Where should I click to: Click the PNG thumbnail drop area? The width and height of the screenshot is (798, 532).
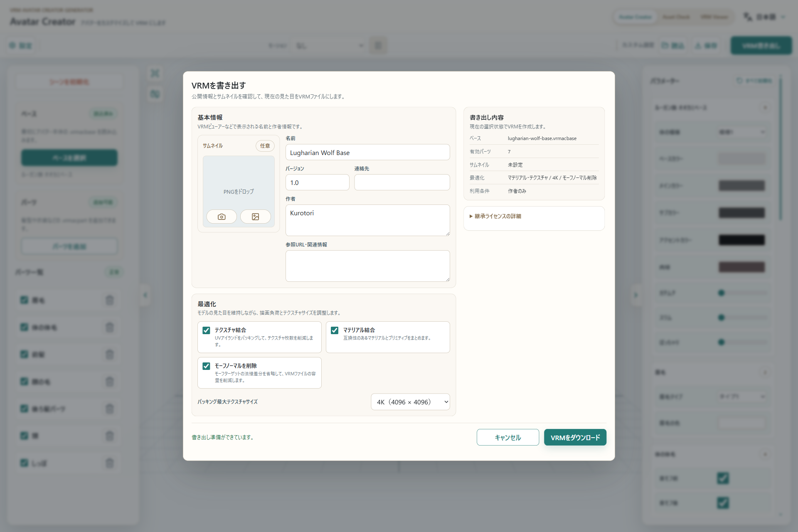tap(239, 183)
